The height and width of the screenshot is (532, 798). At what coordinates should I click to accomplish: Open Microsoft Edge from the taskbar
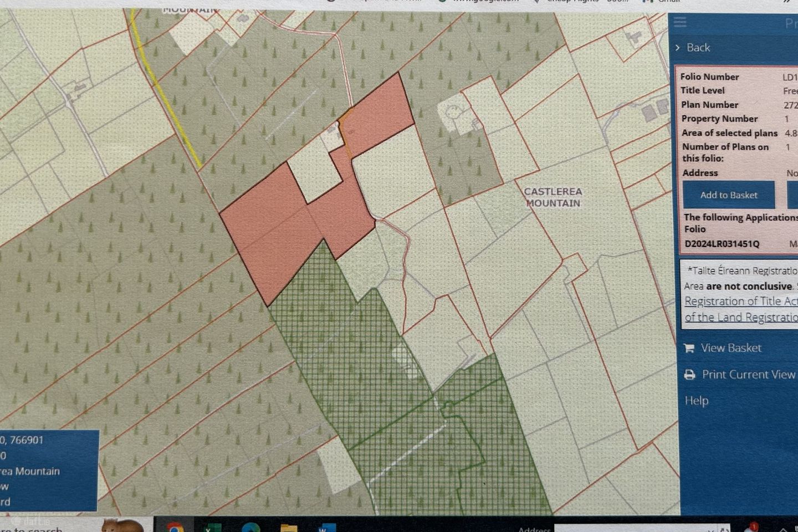pyautogui.click(x=250, y=528)
